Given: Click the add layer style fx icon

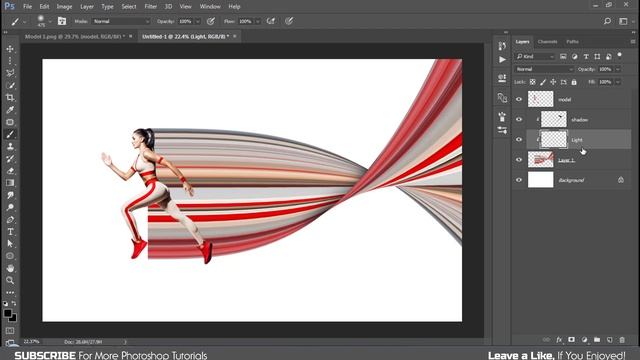Looking at the screenshot, I should pos(559,340).
